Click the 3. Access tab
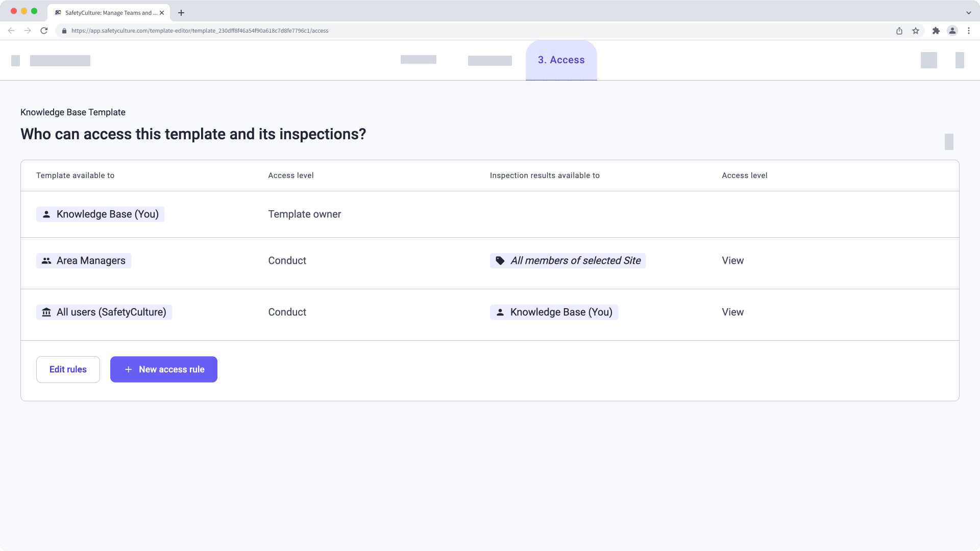Viewport: 980px width, 551px height. [x=561, y=60]
